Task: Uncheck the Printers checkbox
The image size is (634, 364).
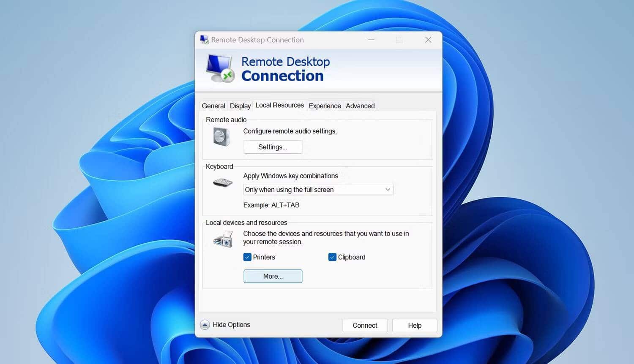Action: click(x=247, y=257)
